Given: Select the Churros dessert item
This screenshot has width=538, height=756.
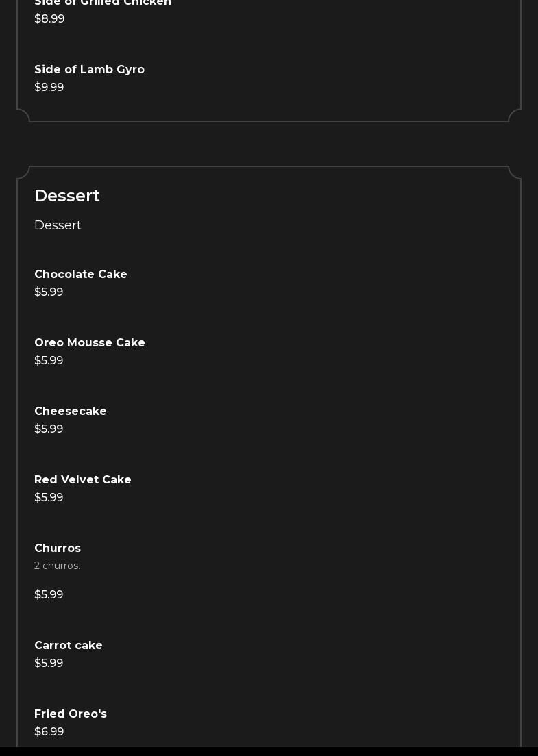Looking at the screenshot, I should (58, 549).
